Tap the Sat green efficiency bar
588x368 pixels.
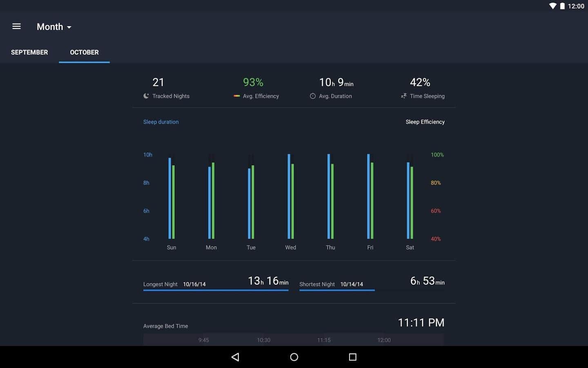(x=412, y=202)
